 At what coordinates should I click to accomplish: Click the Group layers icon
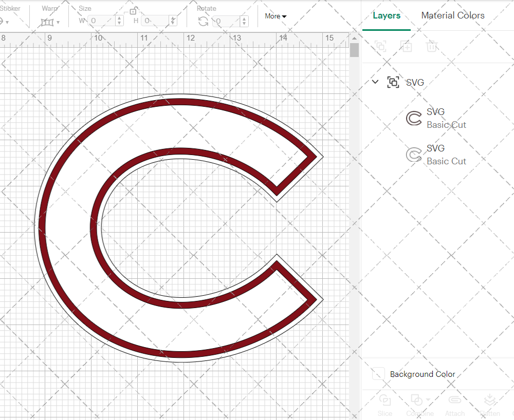click(x=380, y=46)
